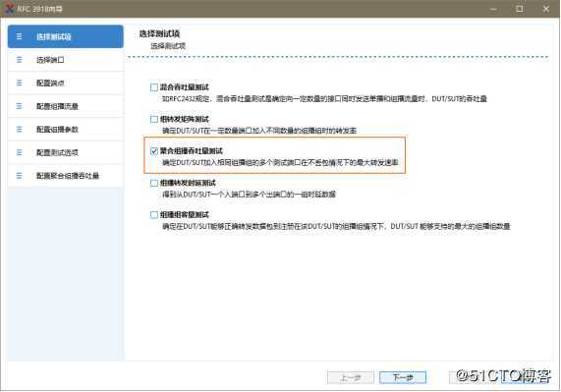Click the 上一步 button
561x392 pixels.
click(x=351, y=377)
